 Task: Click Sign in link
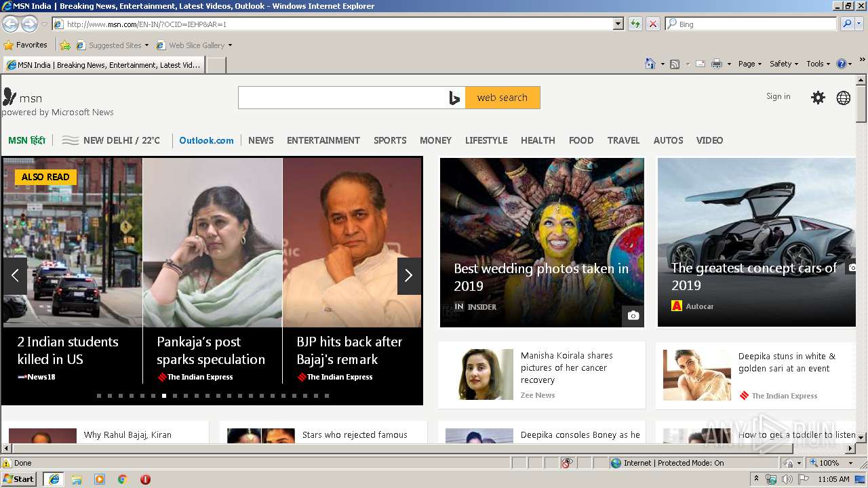[778, 96]
